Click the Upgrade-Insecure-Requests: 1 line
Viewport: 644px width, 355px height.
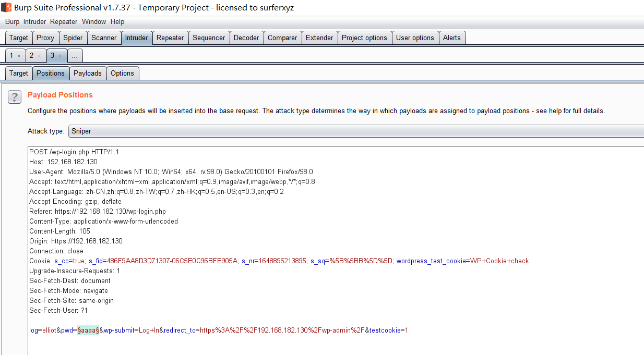tap(75, 271)
